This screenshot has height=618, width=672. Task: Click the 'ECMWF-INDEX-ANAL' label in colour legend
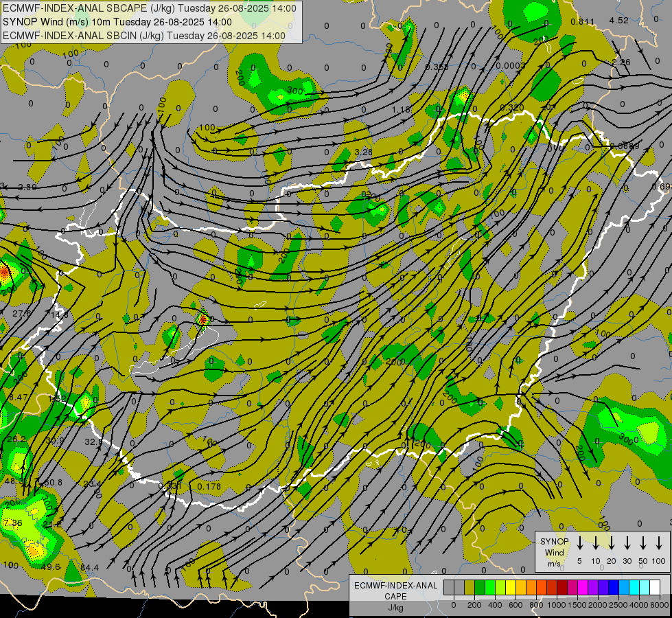click(395, 586)
